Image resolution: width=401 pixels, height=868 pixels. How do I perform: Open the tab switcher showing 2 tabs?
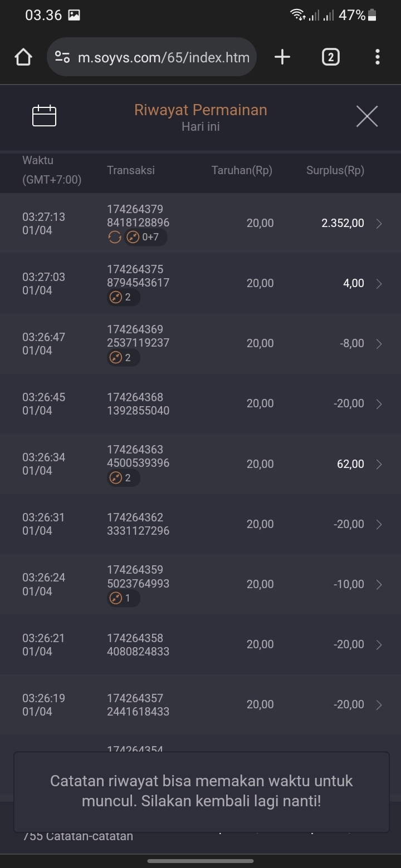coord(330,57)
